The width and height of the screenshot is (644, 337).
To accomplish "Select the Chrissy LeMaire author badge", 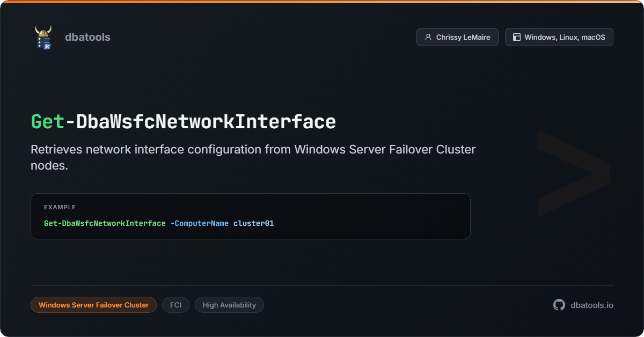I will [x=457, y=37].
